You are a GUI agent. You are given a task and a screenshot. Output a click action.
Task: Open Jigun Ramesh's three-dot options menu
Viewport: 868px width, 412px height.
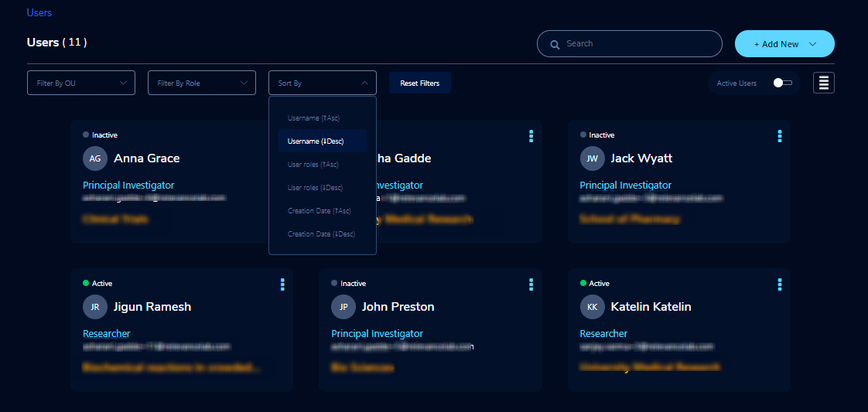tap(282, 284)
